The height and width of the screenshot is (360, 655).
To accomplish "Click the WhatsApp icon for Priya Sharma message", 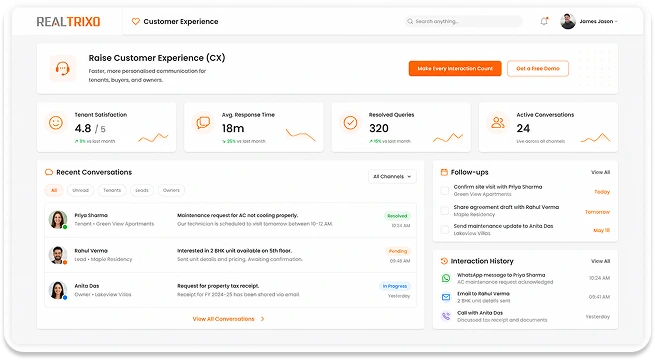I will (446, 278).
